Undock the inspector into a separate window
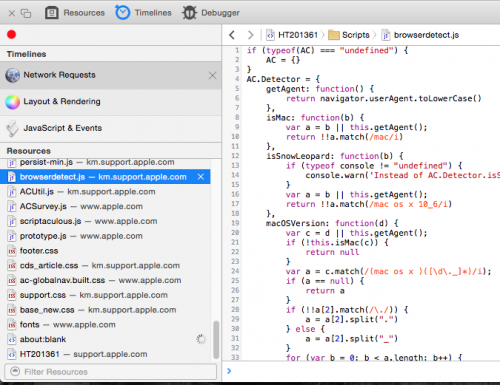Viewport: 500px width, 385px height. click(26, 13)
